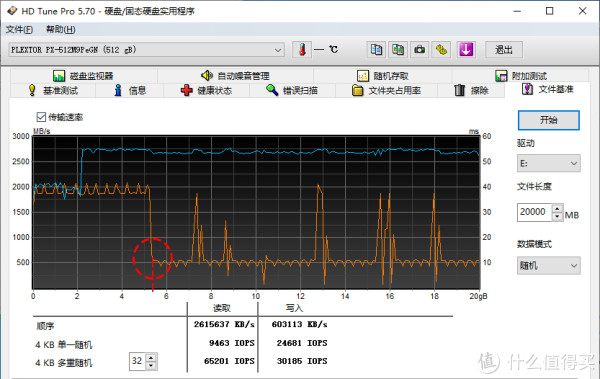Switch to the 基准测试 tab
600x379 pixels.
[x=53, y=91]
